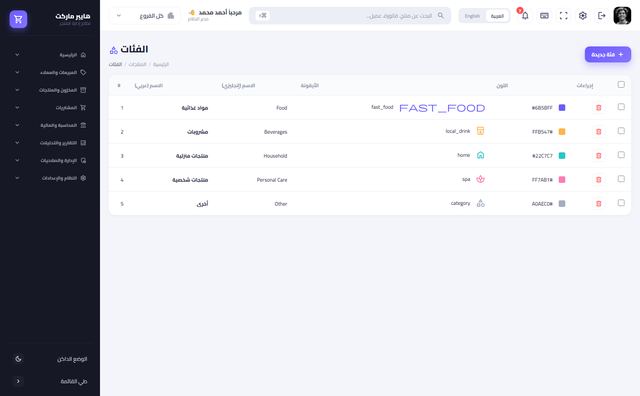Click the مواد غذائية category name
The image size is (640, 396).
(195, 108)
